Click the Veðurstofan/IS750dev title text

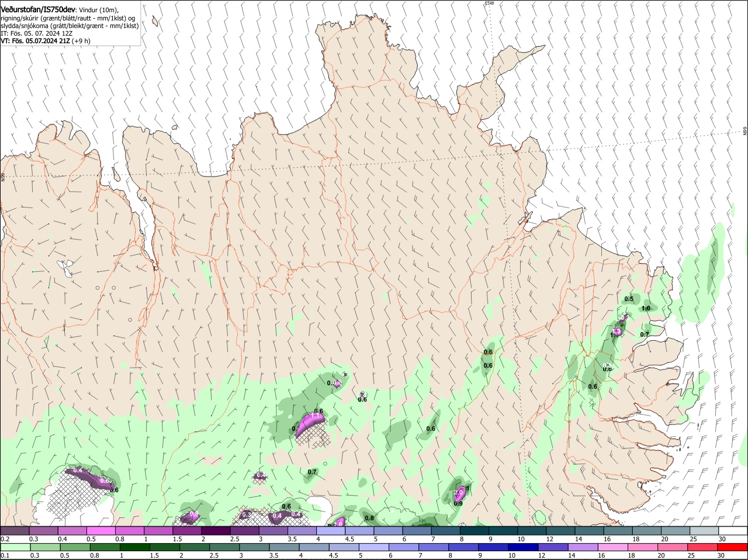coord(37,10)
